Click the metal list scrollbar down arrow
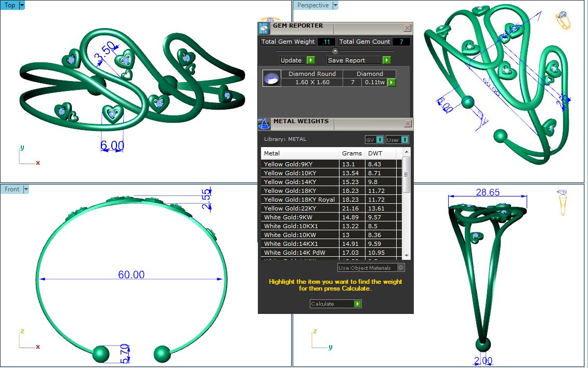 [407, 256]
